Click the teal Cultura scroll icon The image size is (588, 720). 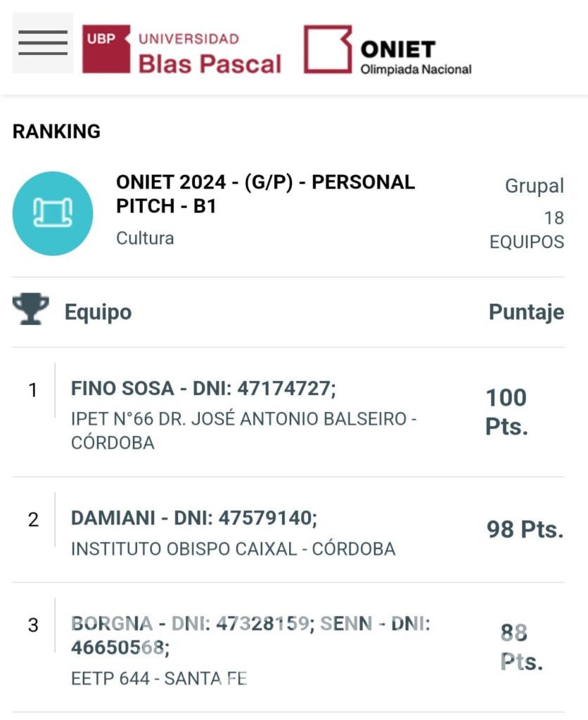click(53, 214)
